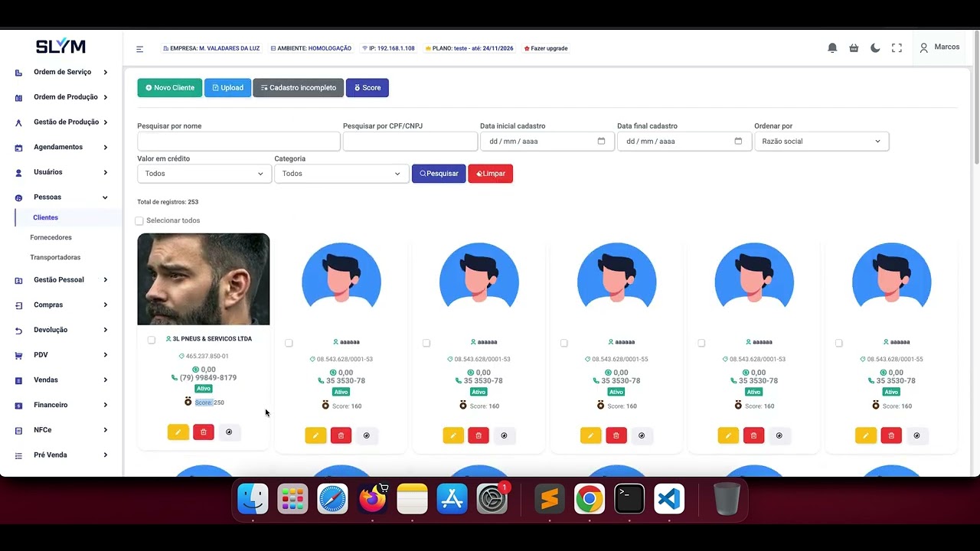Open Terminal from the dock
Screen dimensions: 980x551
click(629, 500)
